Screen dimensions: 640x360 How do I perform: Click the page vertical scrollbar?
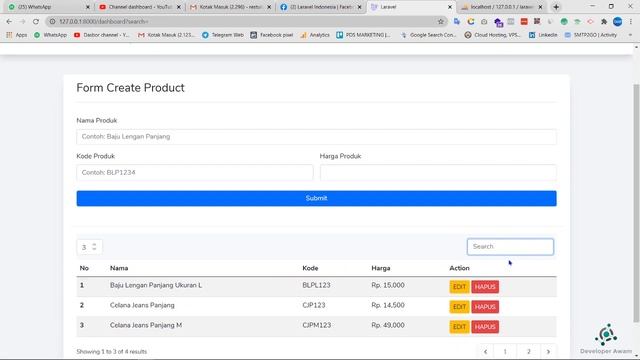point(636,203)
